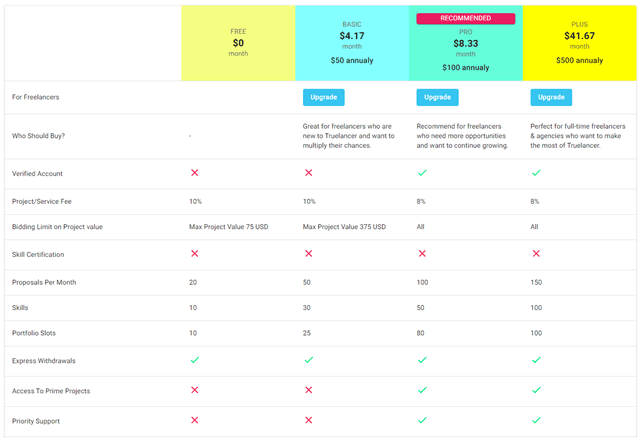Viewport: 640px width, 438px height.
Task: Click the Upgrade button under Plus plan
Action: pos(551,97)
